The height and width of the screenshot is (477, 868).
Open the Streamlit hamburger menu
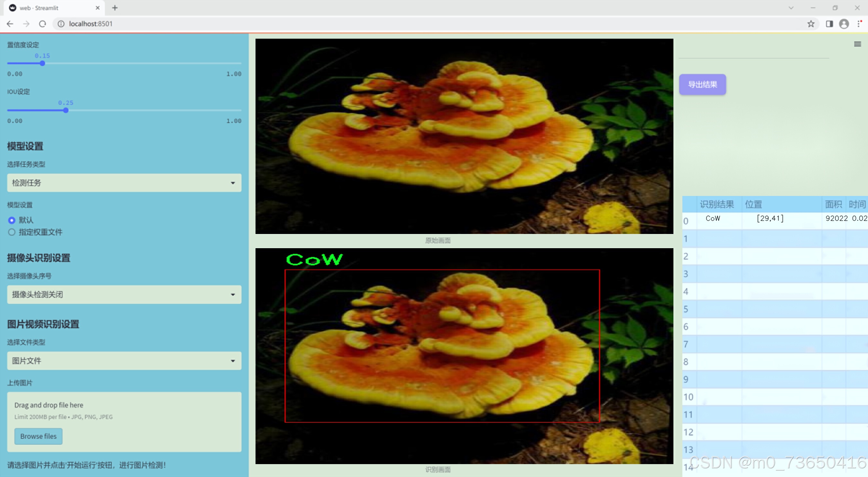coord(857,44)
